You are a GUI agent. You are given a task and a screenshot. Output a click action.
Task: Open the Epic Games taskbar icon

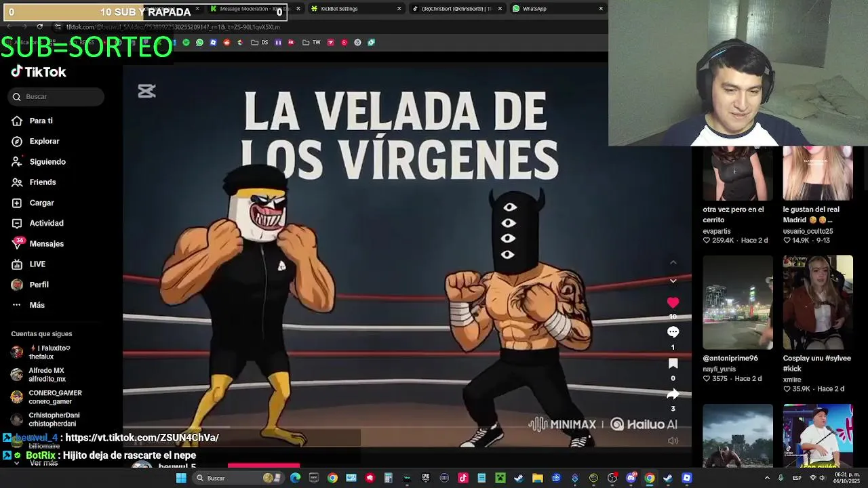pyautogui.click(x=426, y=478)
